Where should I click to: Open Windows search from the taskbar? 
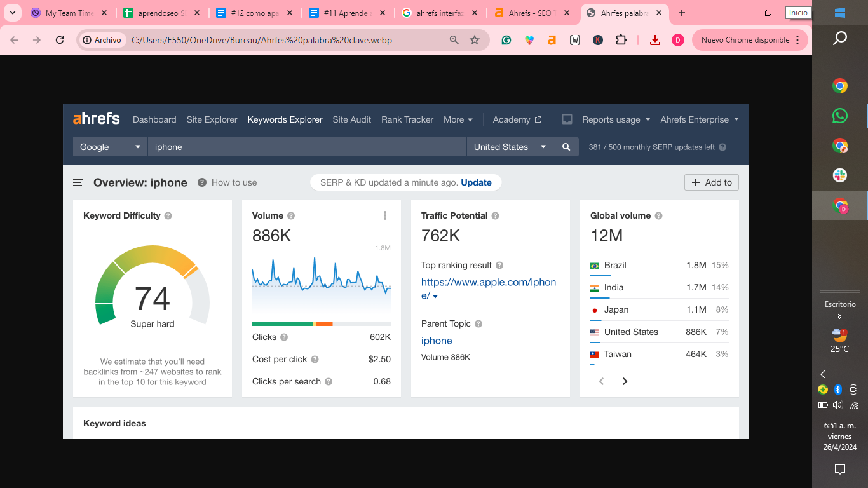click(840, 39)
